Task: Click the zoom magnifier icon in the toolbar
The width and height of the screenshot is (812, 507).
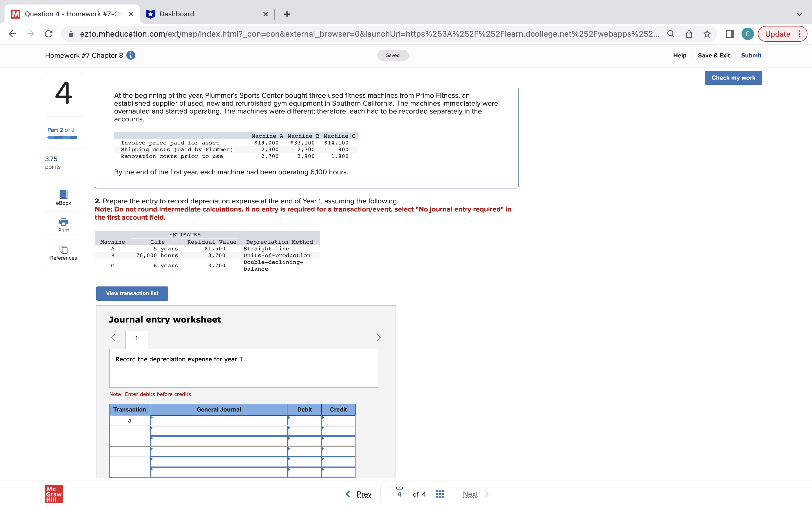Action: pos(670,34)
